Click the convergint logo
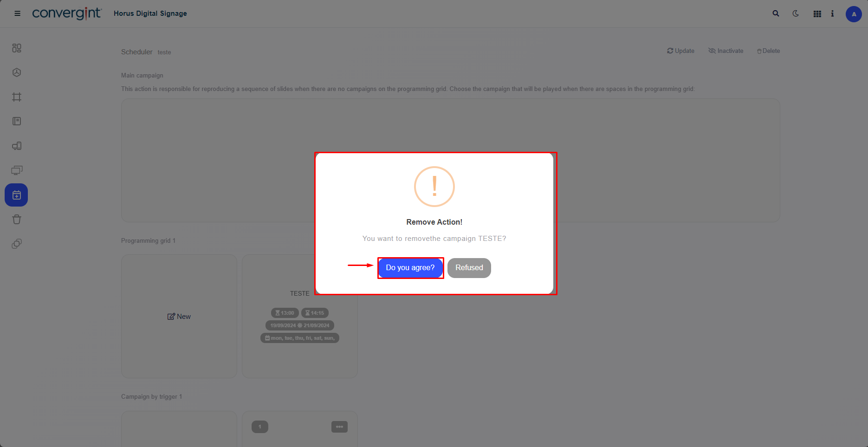Image resolution: width=868 pixels, height=447 pixels. pyautogui.click(x=66, y=13)
